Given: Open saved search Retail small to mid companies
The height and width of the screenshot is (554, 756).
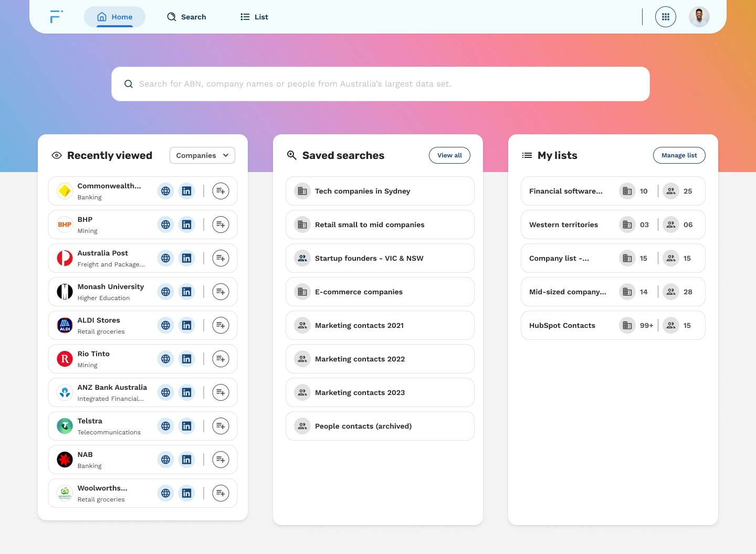Looking at the screenshot, I should tap(380, 225).
